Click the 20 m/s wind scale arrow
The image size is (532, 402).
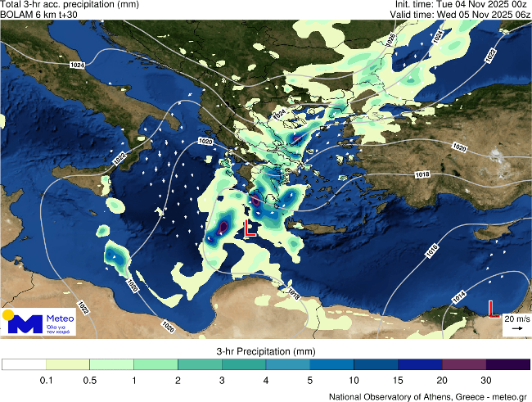click(516, 328)
